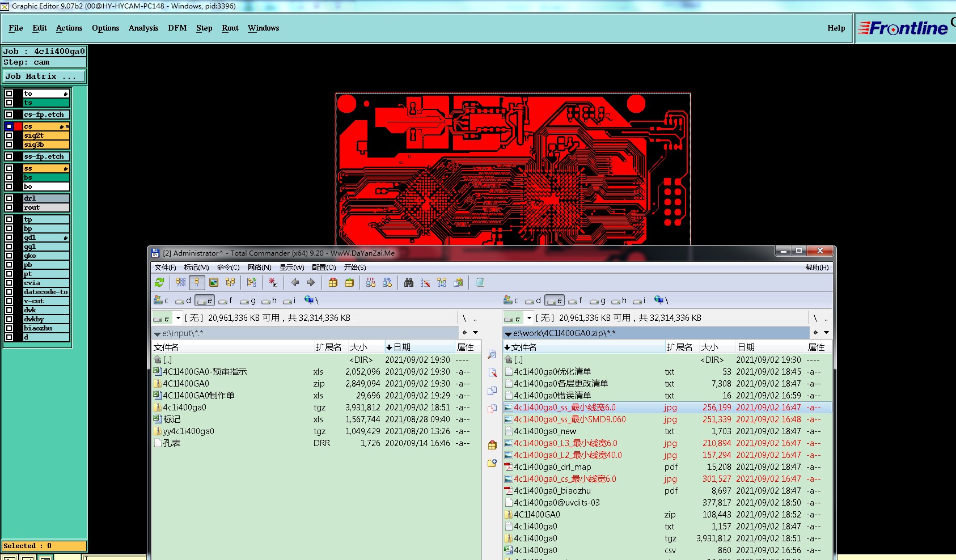
Task: Open the right panel drive dropdown
Action: (x=529, y=318)
